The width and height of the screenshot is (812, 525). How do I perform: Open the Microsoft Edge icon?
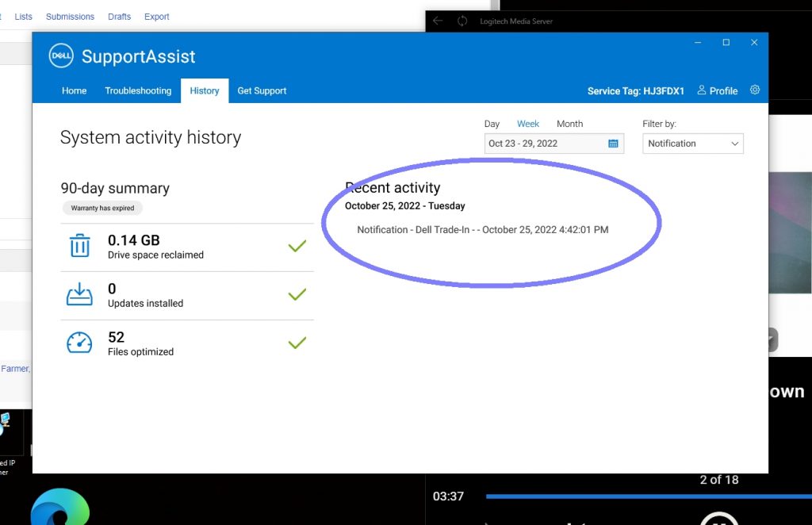60,508
